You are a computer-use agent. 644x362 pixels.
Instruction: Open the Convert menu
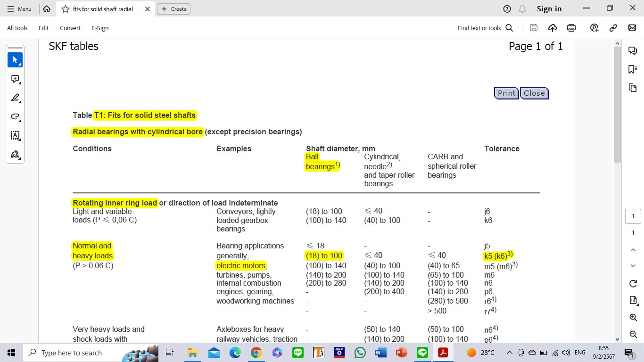70,28
